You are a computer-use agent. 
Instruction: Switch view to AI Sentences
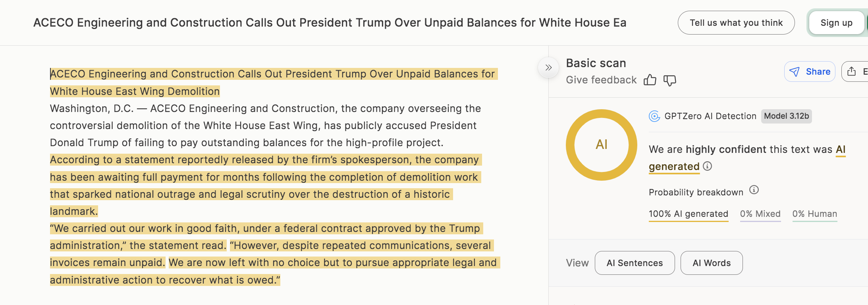[635, 263]
